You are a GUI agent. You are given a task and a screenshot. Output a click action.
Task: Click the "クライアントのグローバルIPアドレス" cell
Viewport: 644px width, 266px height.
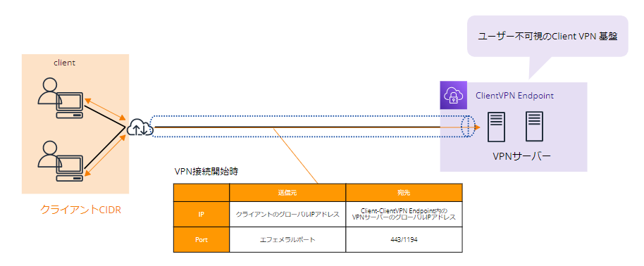point(287,214)
